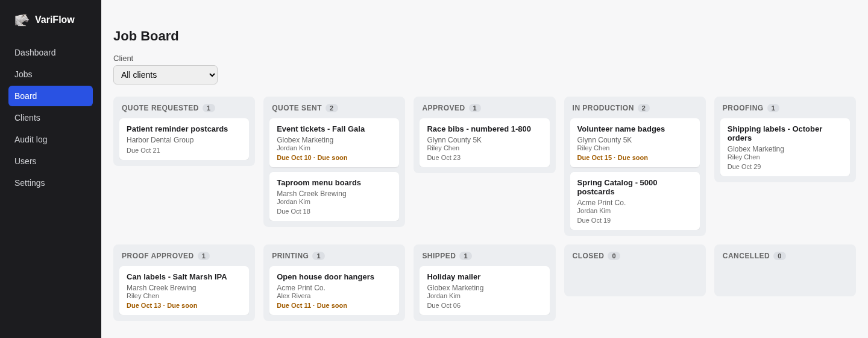
Task: Click the Proof Approved column header
Action: (x=158, y=256)
